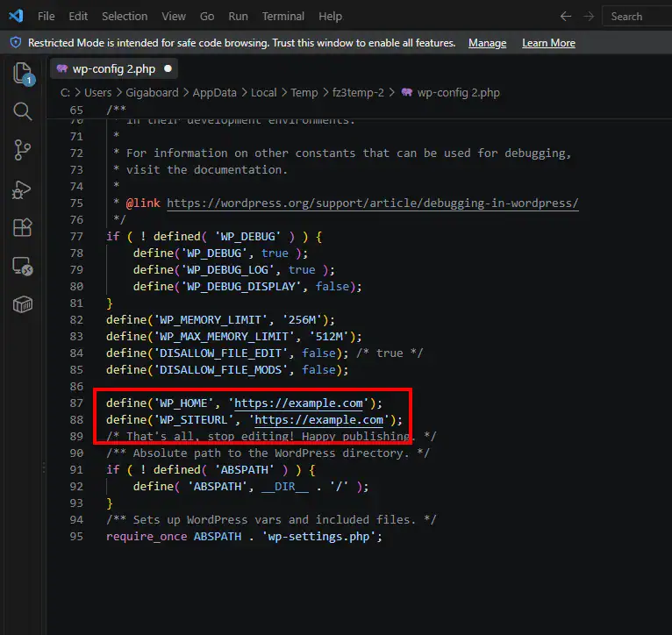Click the 'WP_DEBUG_DISPLAY' define line
Image resolution: width=672 pixels, height=635 pixels.
coord(247,287)
